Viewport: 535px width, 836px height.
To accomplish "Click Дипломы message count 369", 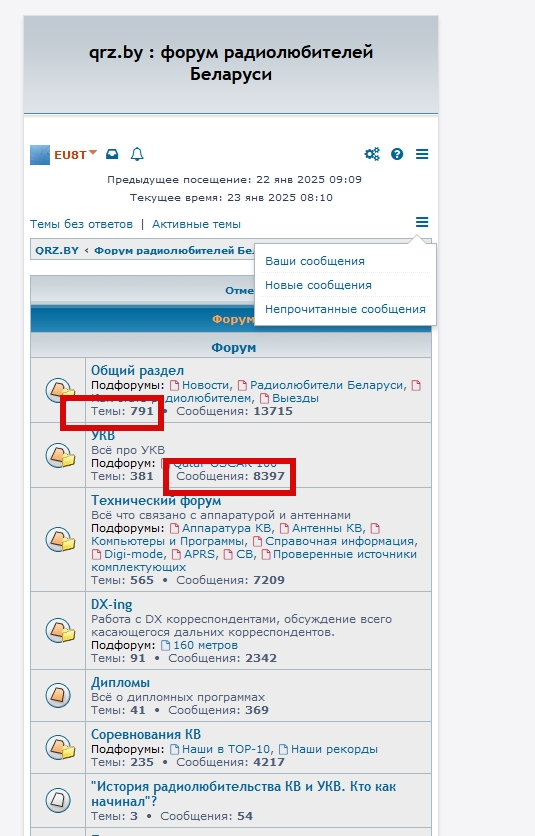I will pyautogui.click(x=257, y=710).
